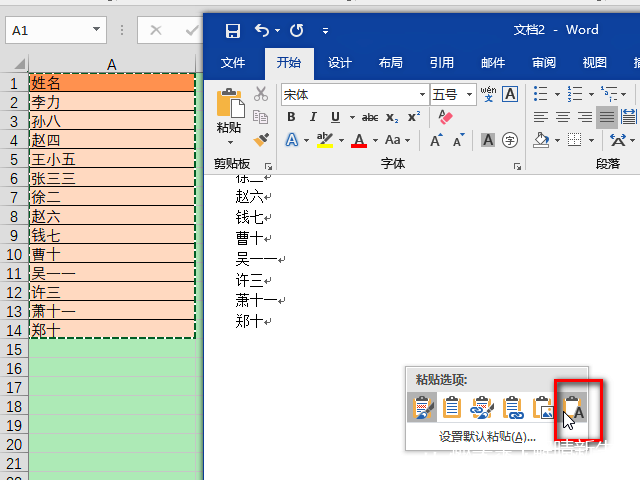The image size is (640, 480).
Task: Redo the action in Word toolbar
Action: pyautogui.click(x=297, y=31)
